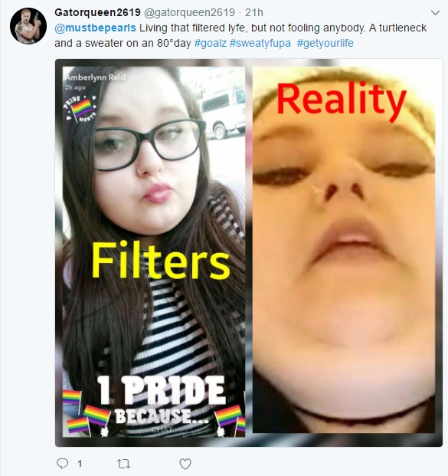Visit the @gatorqueen2619 handle link
The height and width of the screenshot is (476, 448).
[189, 12]
